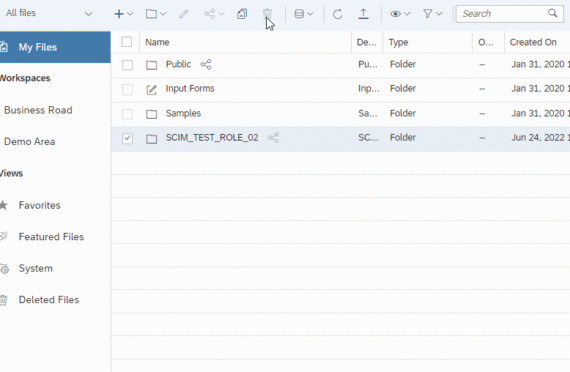
Task: Click share icon next to SCIM_TEST_ROLE_02
Action: tap(273, 137)
